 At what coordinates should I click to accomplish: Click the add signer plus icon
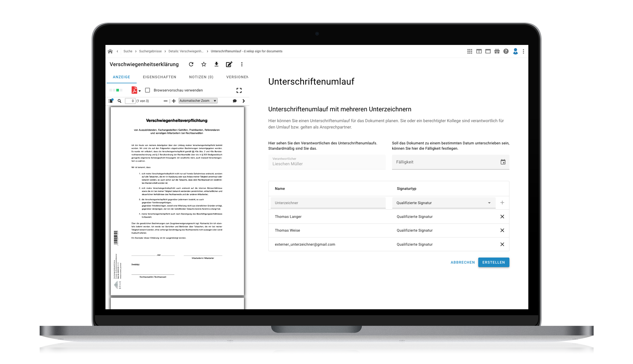503,202
